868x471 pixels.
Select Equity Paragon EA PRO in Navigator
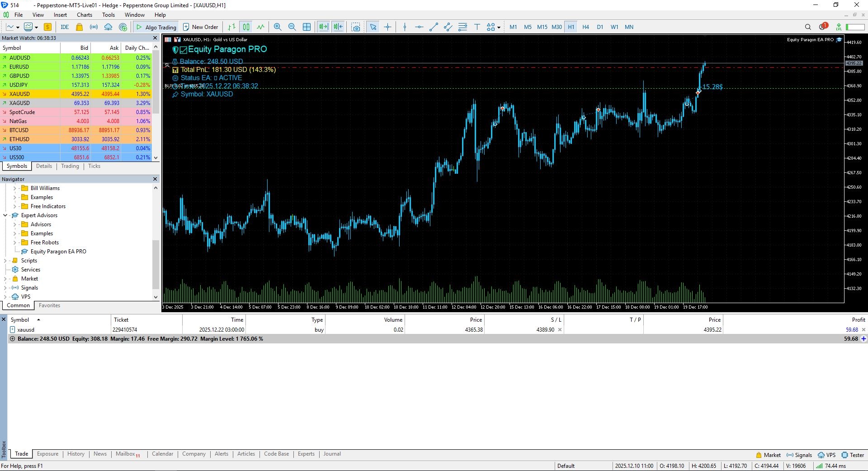58,252
